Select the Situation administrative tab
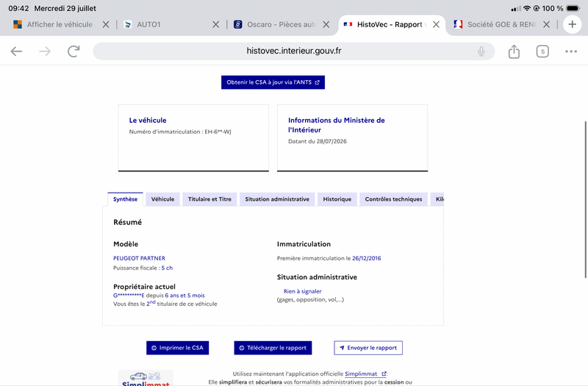The height and width of the screenshot is (386, 588). pyautogui.click(x=277, y=199)
